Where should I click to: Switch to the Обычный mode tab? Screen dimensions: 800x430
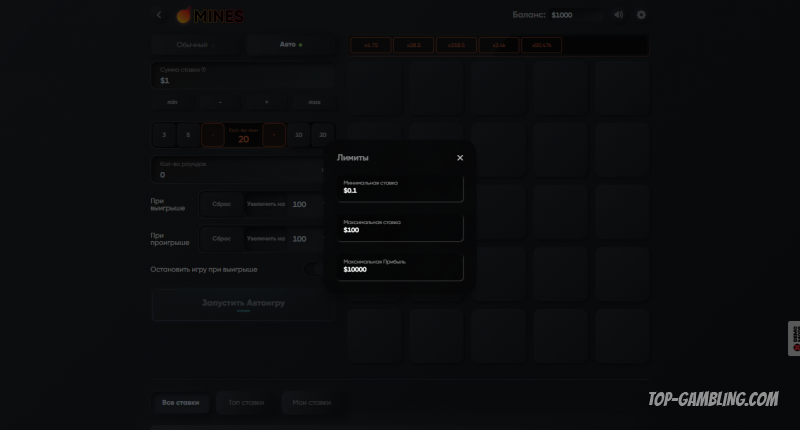[193, 45]
